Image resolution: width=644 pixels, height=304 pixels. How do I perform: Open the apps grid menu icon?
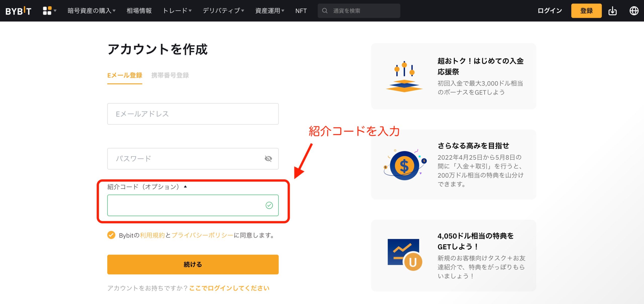[x=47, y=11]
